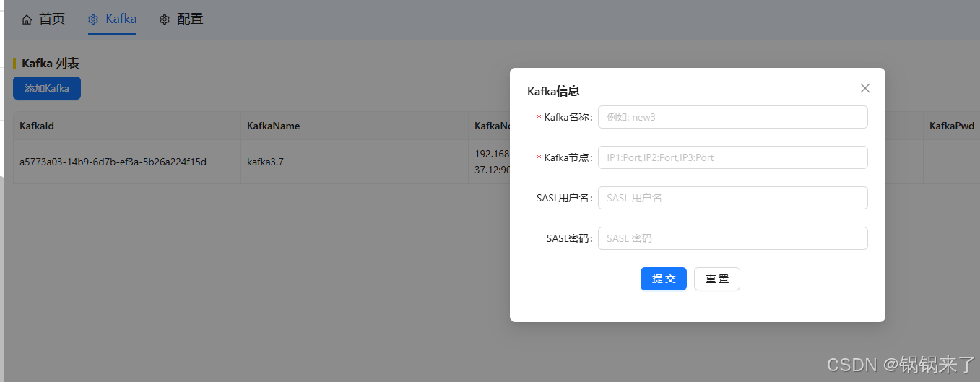Reset the form with 重置

point(717,279)
